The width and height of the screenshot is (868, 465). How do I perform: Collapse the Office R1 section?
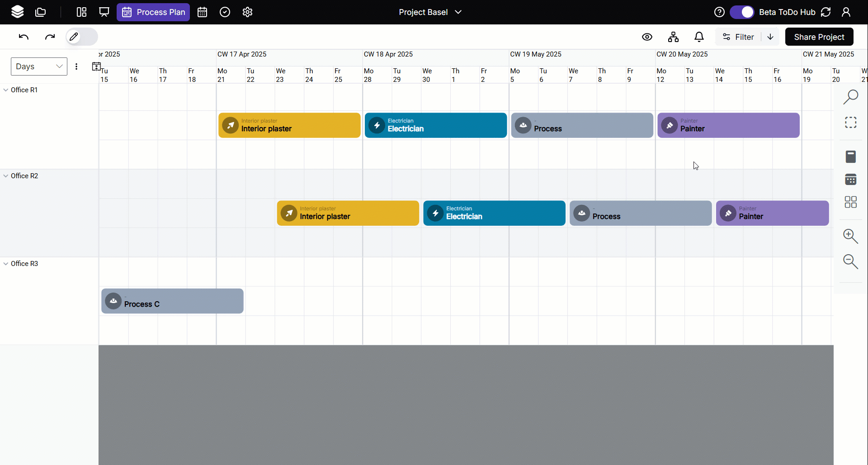coord(5,90)
